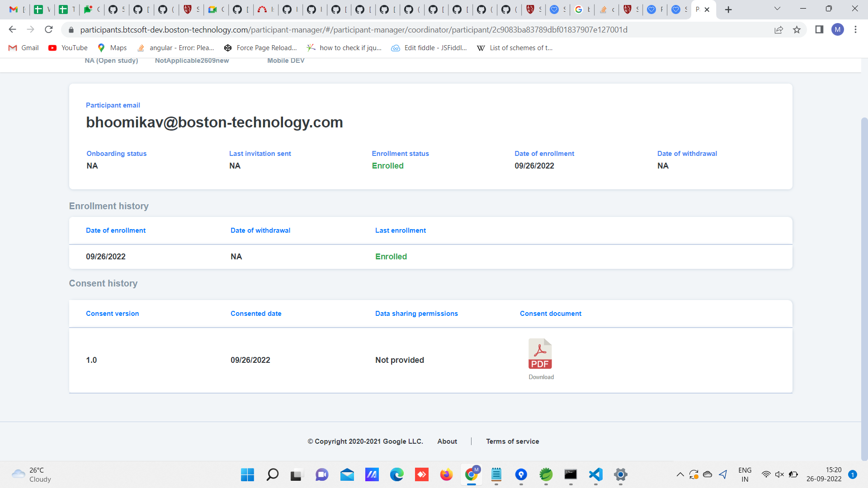Toggle the volume icon in tray
The width and height of the screenshot is (868, 488).
click(x=779, y=474)
